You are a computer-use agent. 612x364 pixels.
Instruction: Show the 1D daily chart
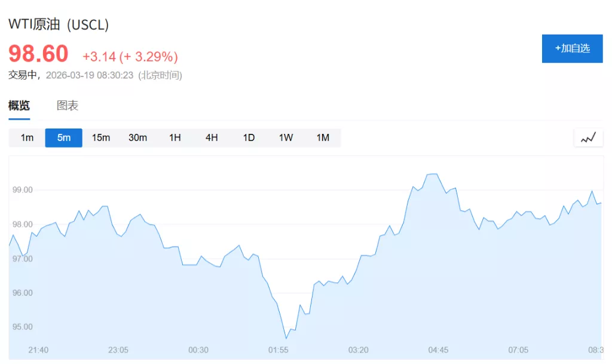click(x=249, y=138)
